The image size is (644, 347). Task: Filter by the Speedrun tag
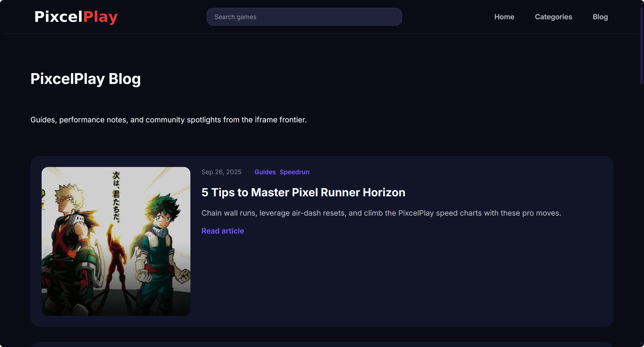(x=294, y=172)
